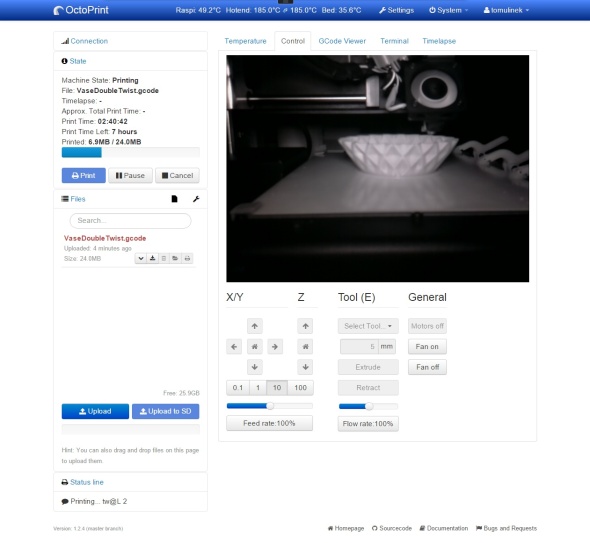Viewport: 590px width, 543px height.
Task: Jog X axis left with arrow button
Action: (x=234, y=347)
